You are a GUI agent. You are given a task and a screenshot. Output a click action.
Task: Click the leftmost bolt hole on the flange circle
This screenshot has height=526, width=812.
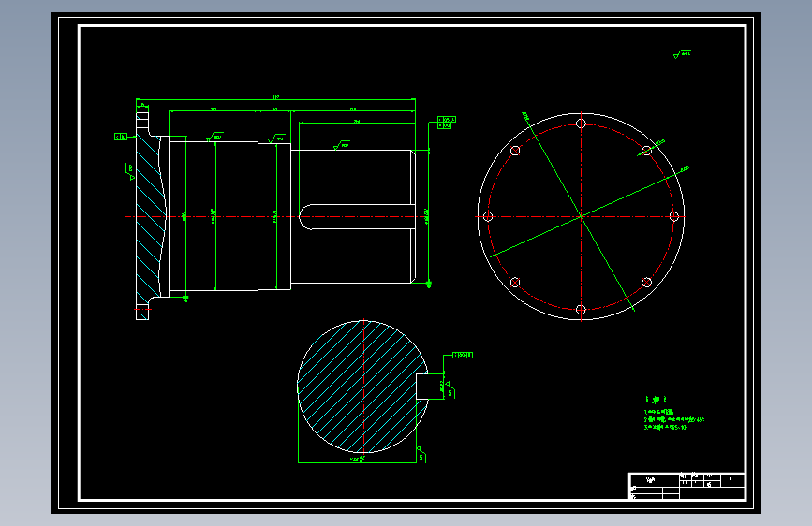point(488,216)
